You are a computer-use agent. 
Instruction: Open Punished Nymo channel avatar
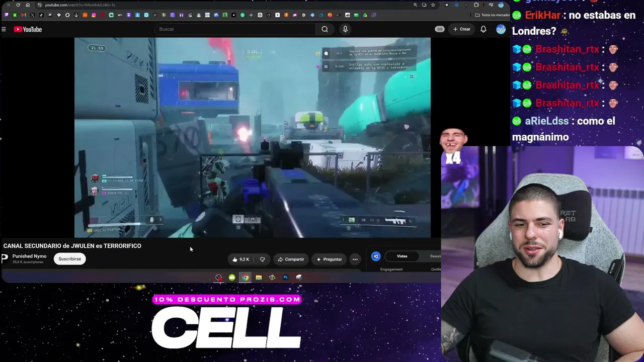pos(5,258)
